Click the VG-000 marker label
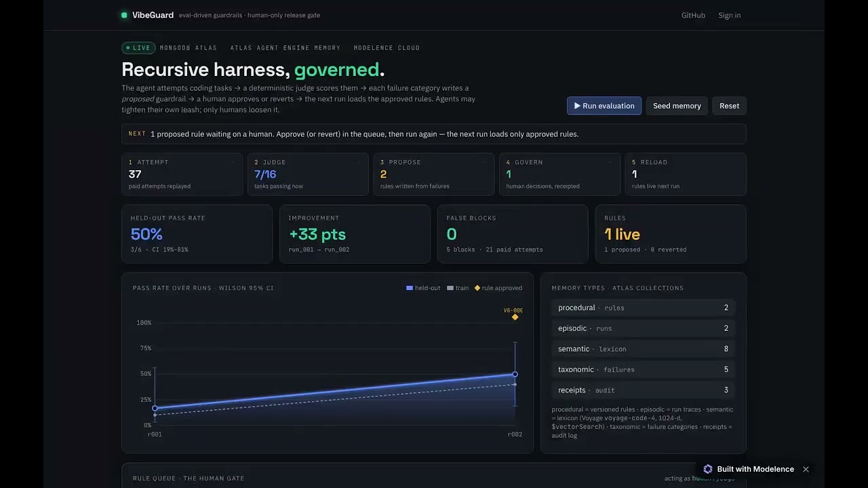Viewport: 868px width, 488px height. (513, 310)
